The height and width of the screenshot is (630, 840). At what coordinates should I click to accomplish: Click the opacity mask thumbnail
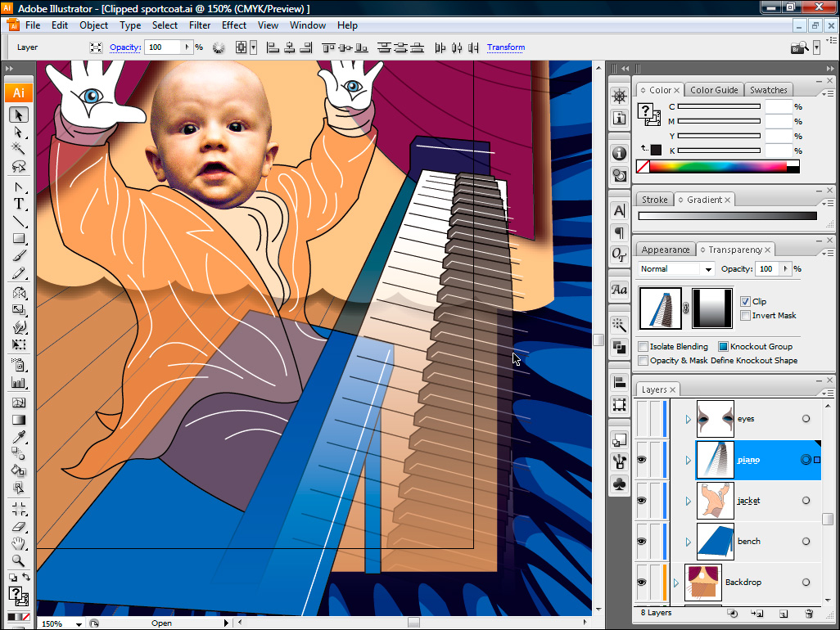click(x=712, y=308)
